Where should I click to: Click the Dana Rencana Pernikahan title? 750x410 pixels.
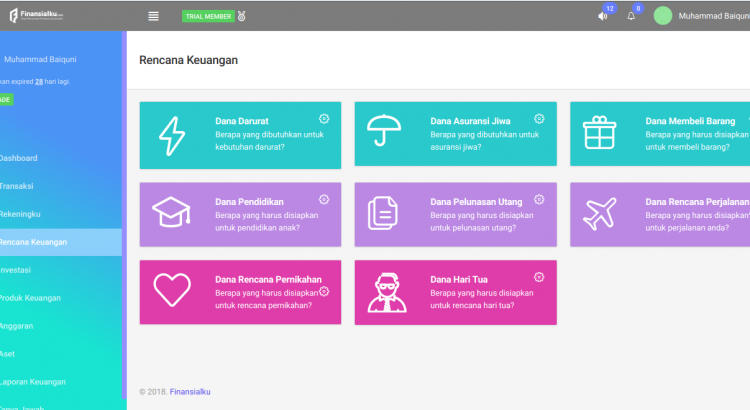[268, 279]
